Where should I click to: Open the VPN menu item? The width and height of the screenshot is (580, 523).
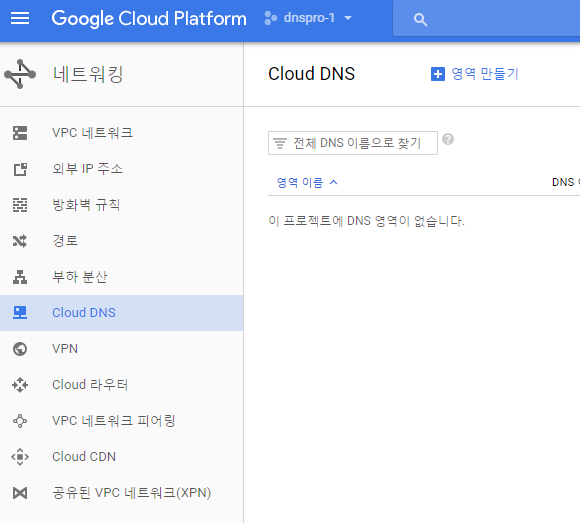(121, 349)
